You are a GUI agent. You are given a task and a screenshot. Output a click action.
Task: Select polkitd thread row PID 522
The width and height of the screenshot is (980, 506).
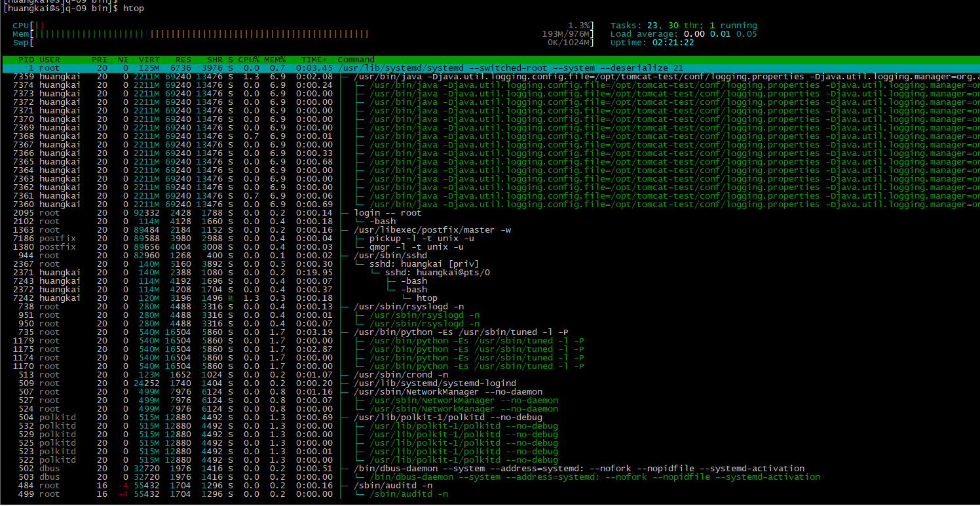[x=490, y=460]
